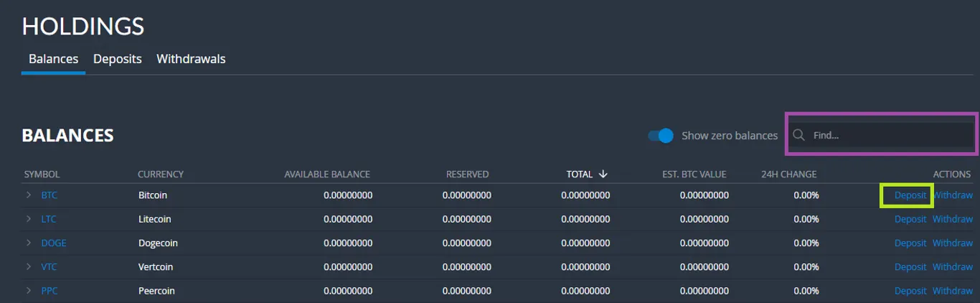The width and height of the screenshot is (980, 303).
Task: Focus the Find search field
Action: (x=882, y=135)
